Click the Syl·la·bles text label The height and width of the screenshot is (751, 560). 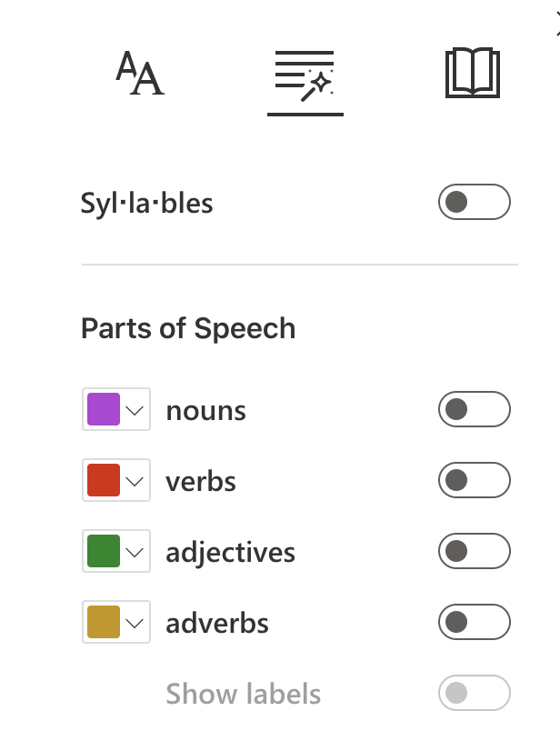pyautogui.click(x=146, y=203)
